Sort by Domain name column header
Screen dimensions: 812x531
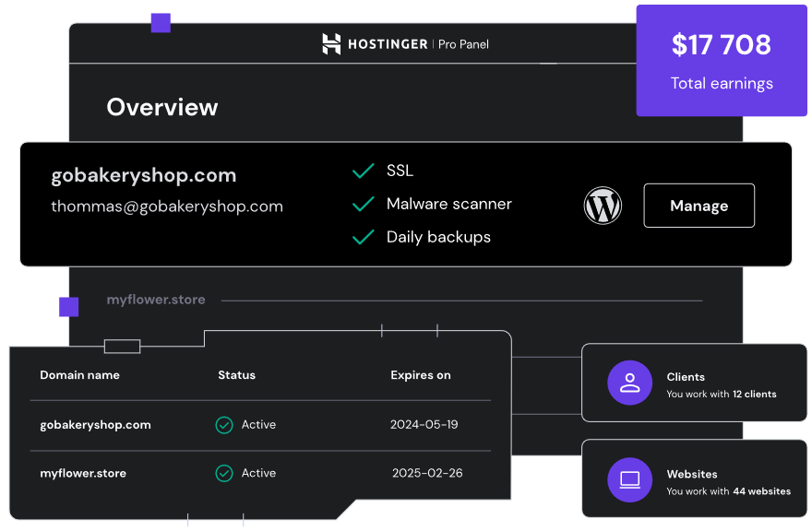click(79, 375)
